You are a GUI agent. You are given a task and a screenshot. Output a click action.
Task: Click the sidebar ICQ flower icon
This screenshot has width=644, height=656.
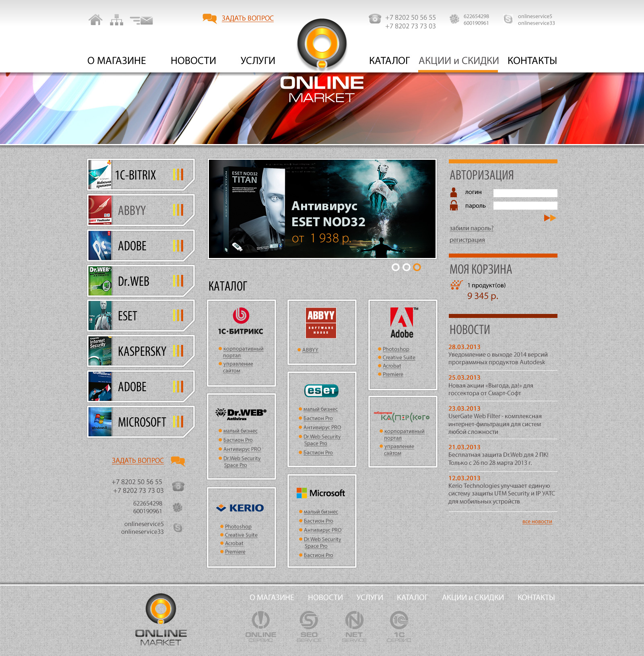178,507
